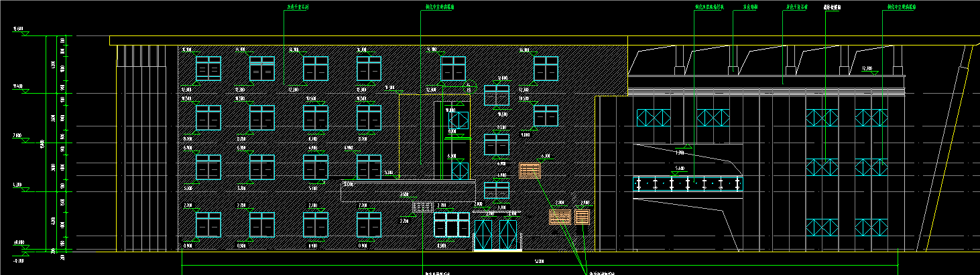
Task: Select the wide multi-pane ground floor storefront window
Action: [452, 224]
